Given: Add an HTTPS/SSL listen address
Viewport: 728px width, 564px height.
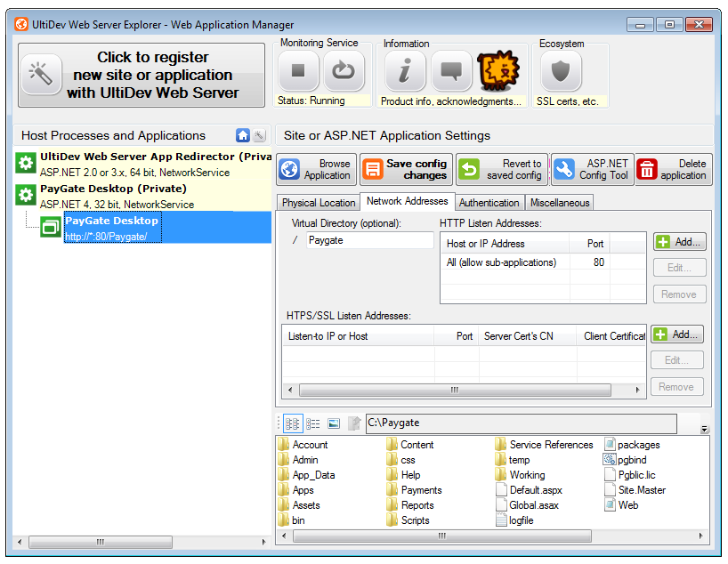Looking at the screenshot, I should (x=677, y=334).
